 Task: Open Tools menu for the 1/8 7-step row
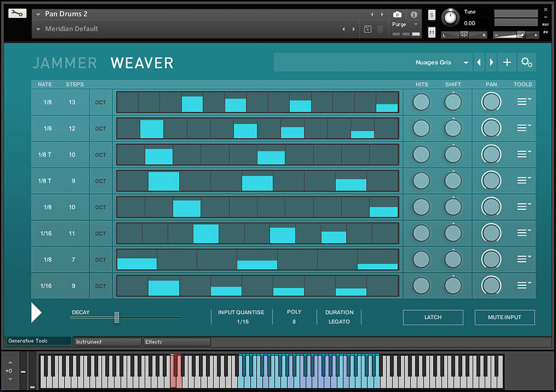coord(523,259)
